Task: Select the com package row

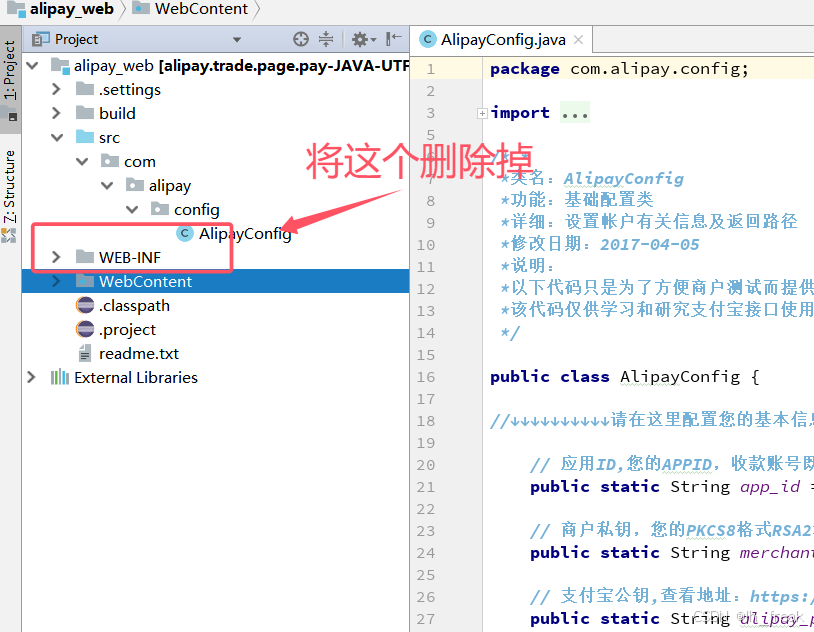Action: (x=215, y=162)
